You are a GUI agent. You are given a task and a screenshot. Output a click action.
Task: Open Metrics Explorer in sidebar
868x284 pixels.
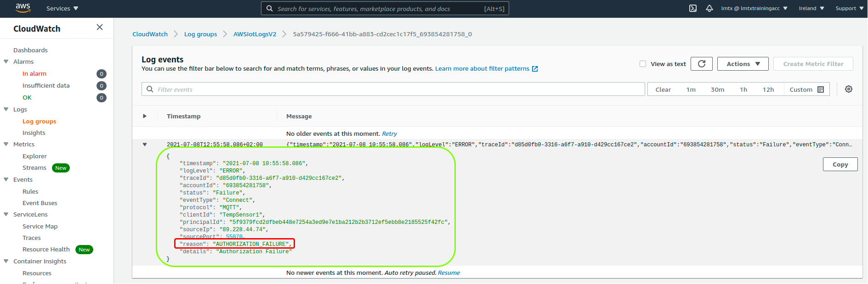(34, 156)
